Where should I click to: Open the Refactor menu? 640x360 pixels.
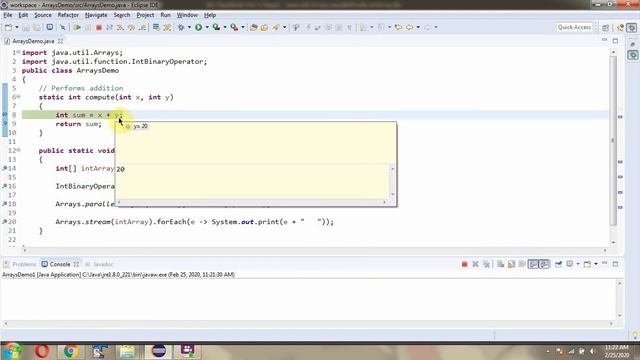point(68,15)
